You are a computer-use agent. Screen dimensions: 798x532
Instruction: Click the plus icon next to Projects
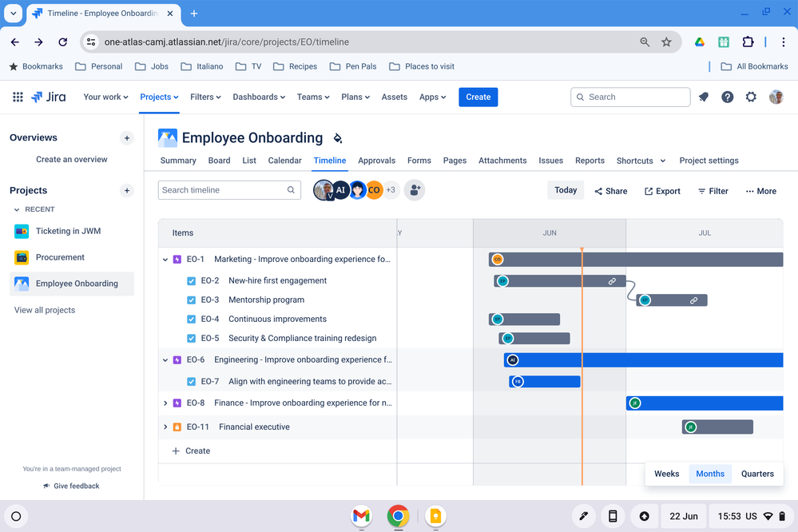(x=127, y=190)
